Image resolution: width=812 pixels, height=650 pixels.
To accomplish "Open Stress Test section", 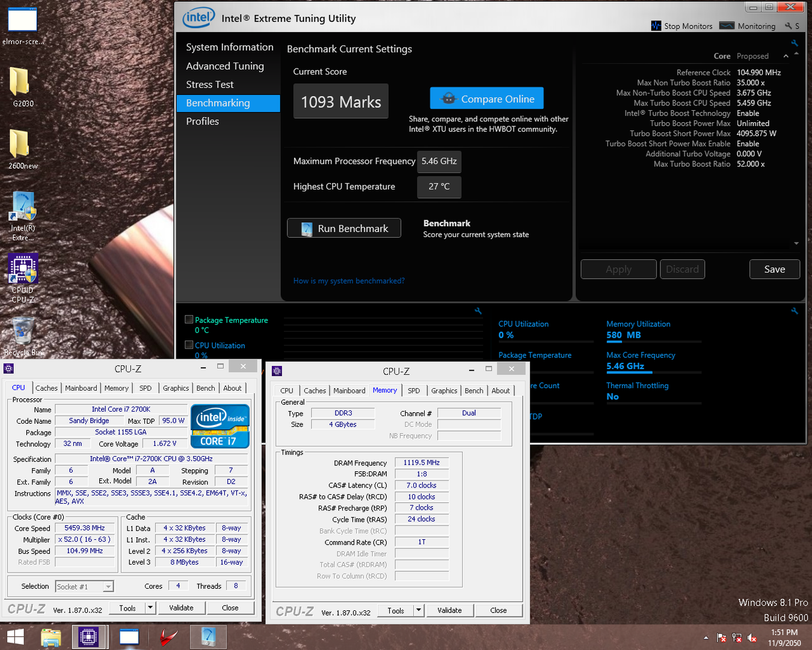I will pos(210,84).
